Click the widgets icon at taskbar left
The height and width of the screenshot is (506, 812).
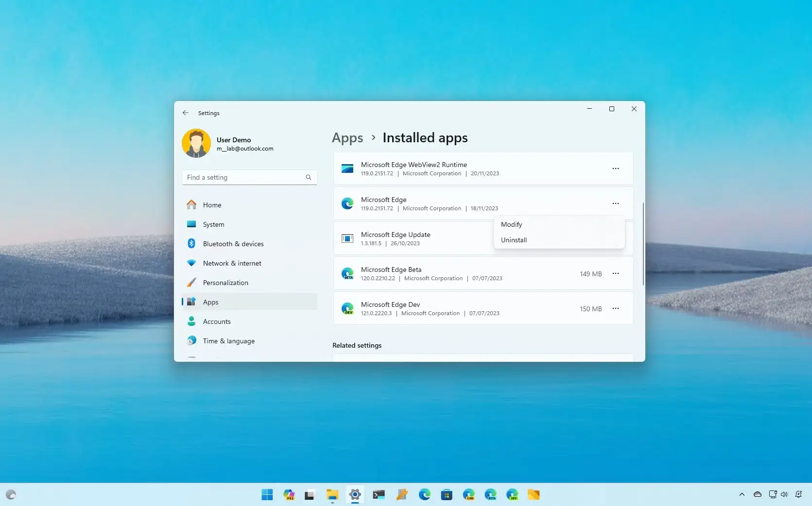[11, 495]
